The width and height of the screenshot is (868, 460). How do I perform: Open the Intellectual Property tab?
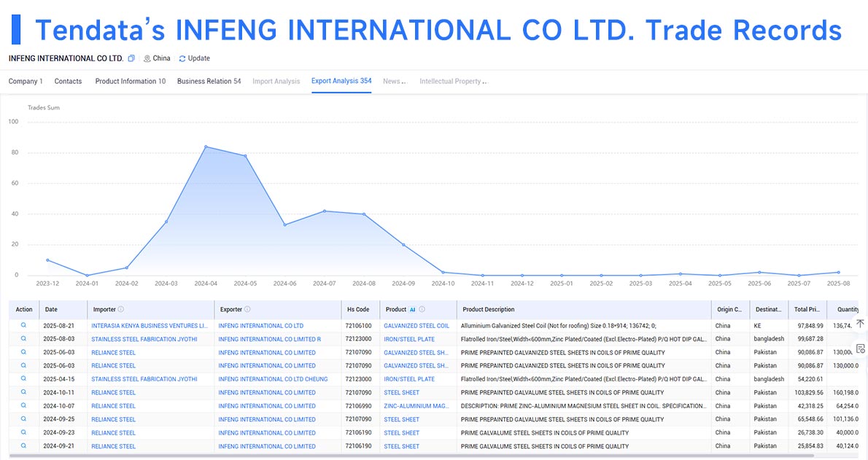453,82
